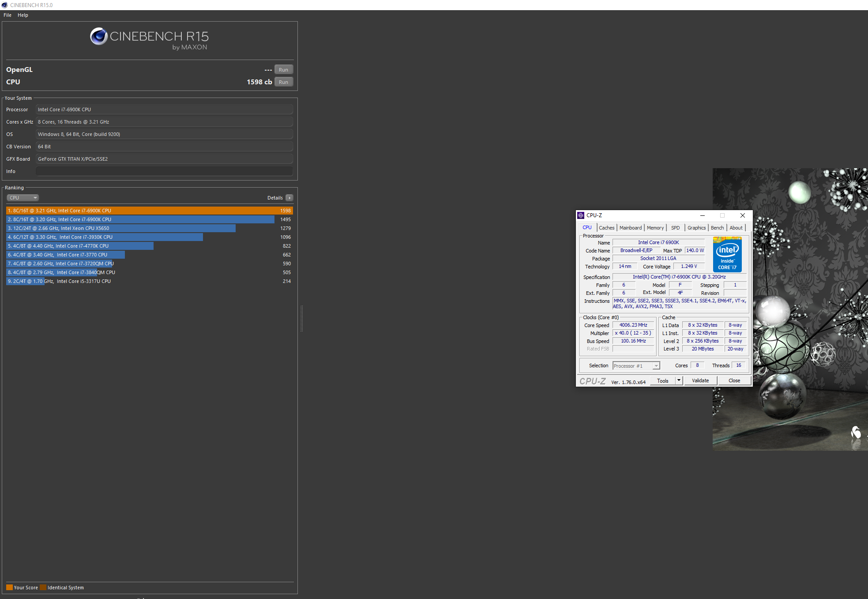Switch to CPU tab in CPU-Z
The height and width of the screenshot is (599, 868).
(587, 228)
